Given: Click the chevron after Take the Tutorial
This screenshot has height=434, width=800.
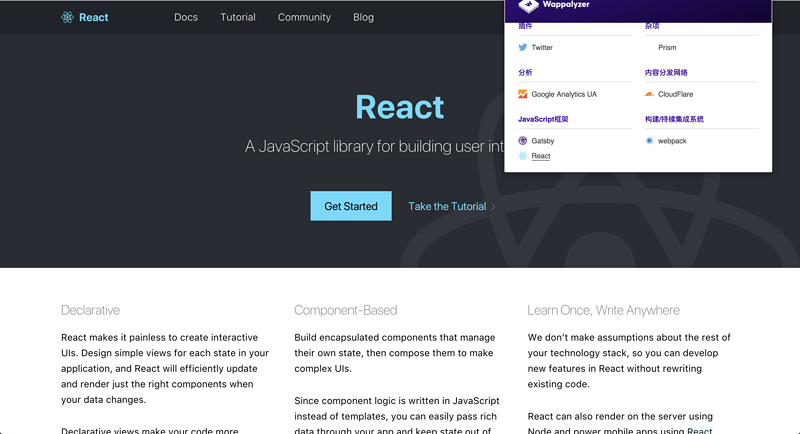Looking at the screenshot, I should pos(493,207).
